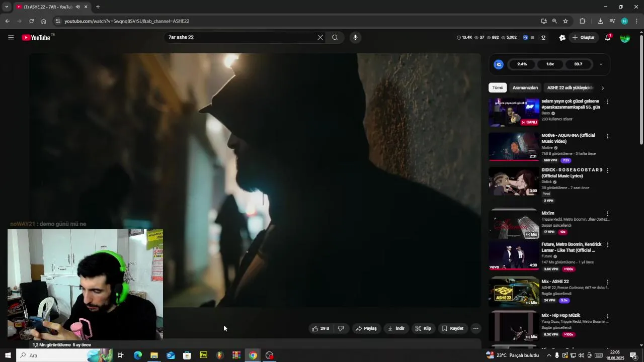The image size is (644, 362).
Task: Click the Klip clip button
Action: click(x=423, y=328)
